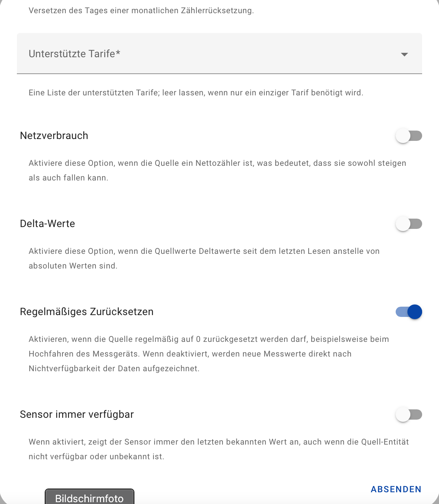
Task: Click the Bildschirmfoto button
Action: (x=90, y=497)
